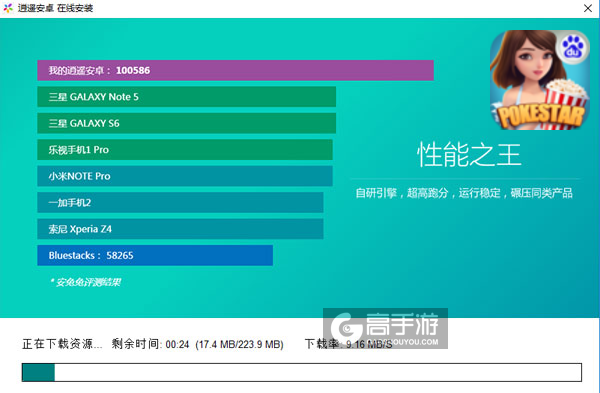Click the 逍遥安卓 logo in title bar
Viewport: 600px width, 393px height.
pyautogui.click(x=8, y=8)
